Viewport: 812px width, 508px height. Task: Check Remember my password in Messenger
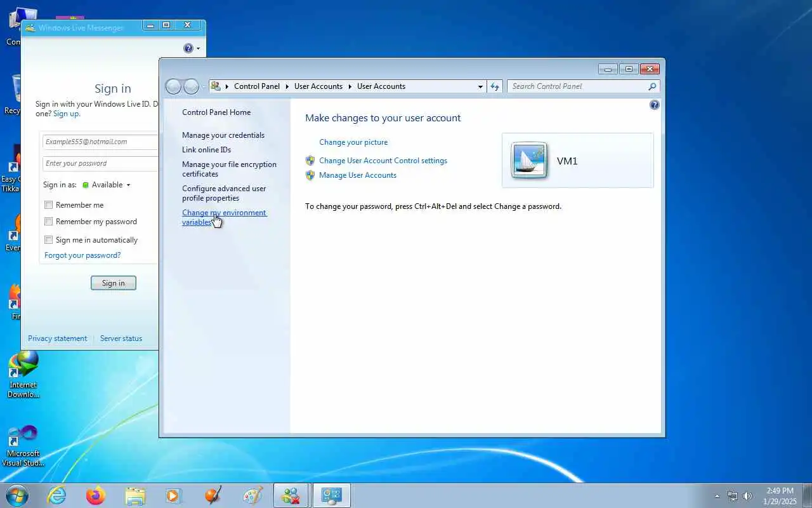(x=49, y=222)
